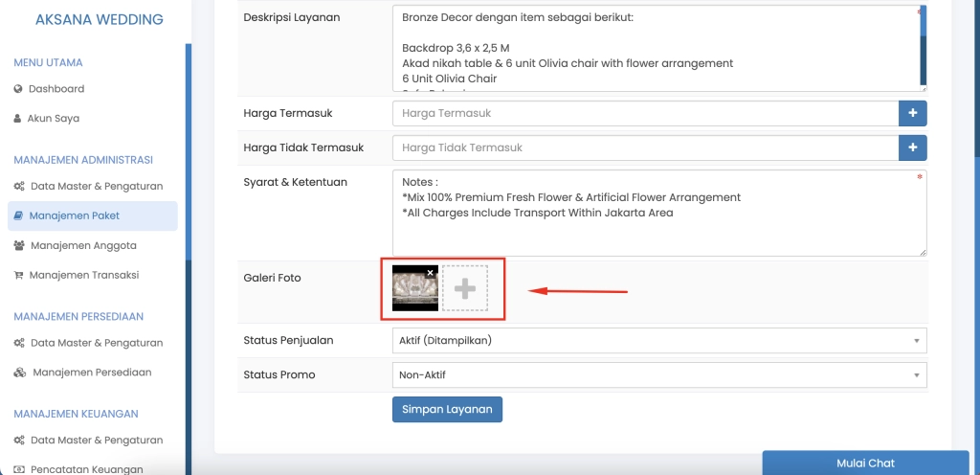Add a new photo via the plus placeholder
Viewport: 980px width, 475px height.
tap(465, 288)
